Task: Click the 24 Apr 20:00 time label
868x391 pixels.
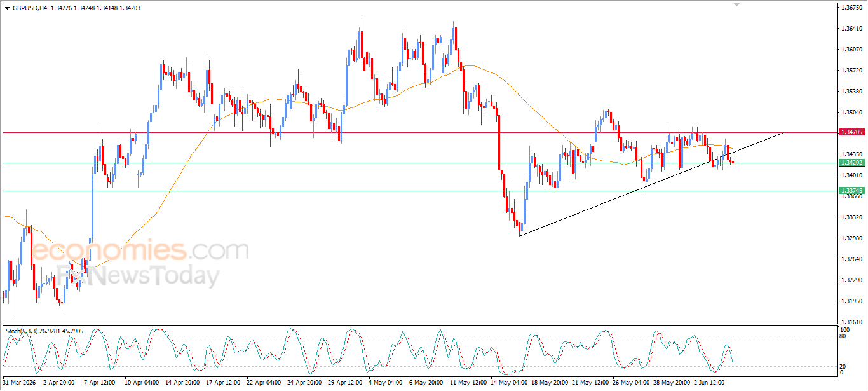Action: click(304, 383)
